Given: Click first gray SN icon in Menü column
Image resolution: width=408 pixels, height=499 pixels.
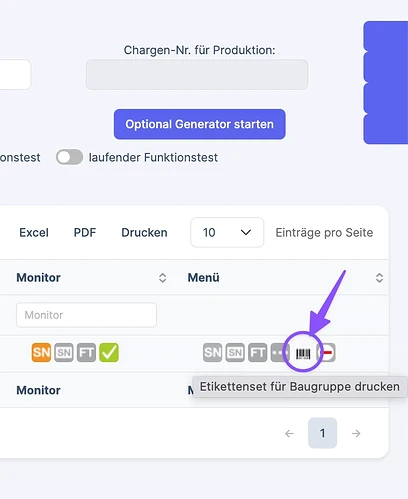Looking at the screenshot, I should point(212,352).
